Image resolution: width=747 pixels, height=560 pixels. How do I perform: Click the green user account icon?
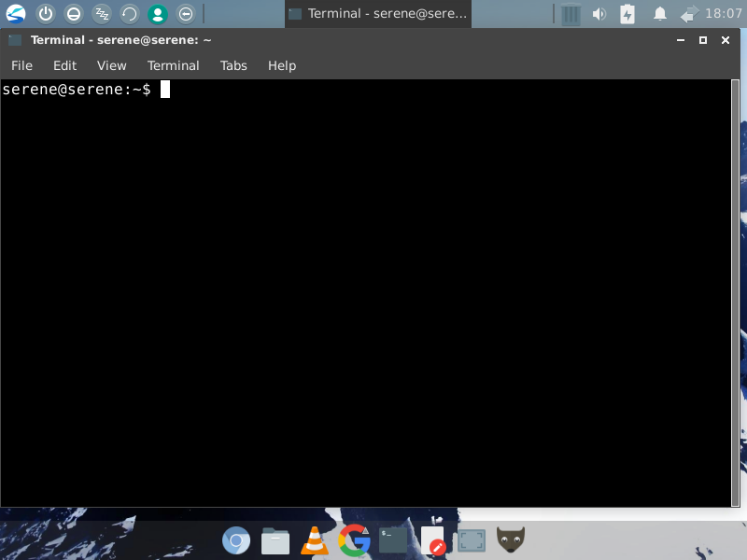(158, 14)
